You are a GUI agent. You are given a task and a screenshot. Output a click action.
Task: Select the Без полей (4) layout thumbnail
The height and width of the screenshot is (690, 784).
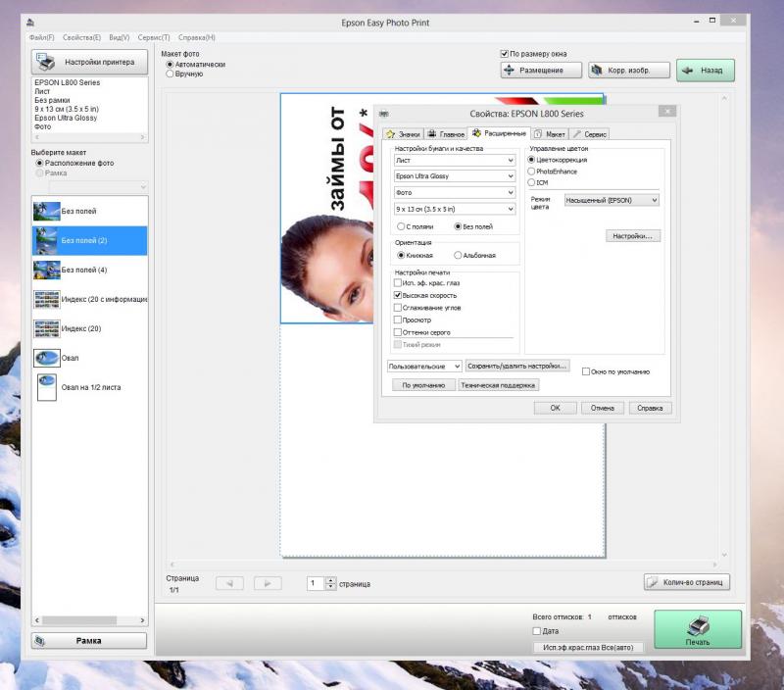pos(46,270)
